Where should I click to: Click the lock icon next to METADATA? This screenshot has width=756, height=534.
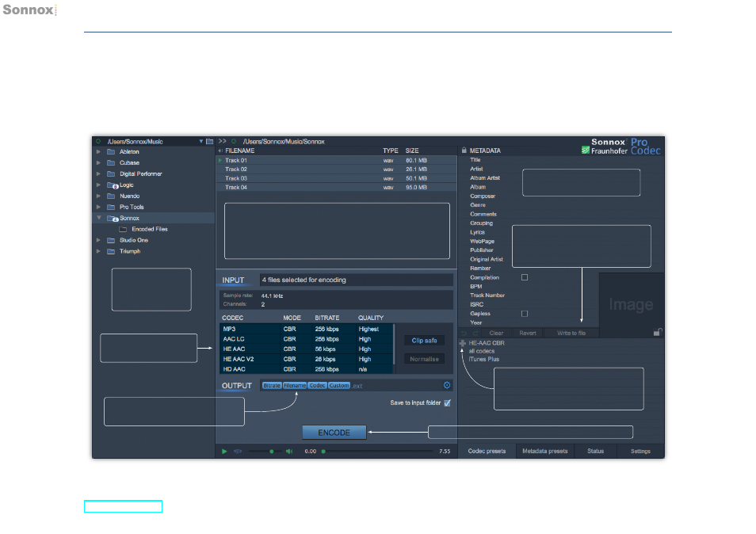[464, 150]
